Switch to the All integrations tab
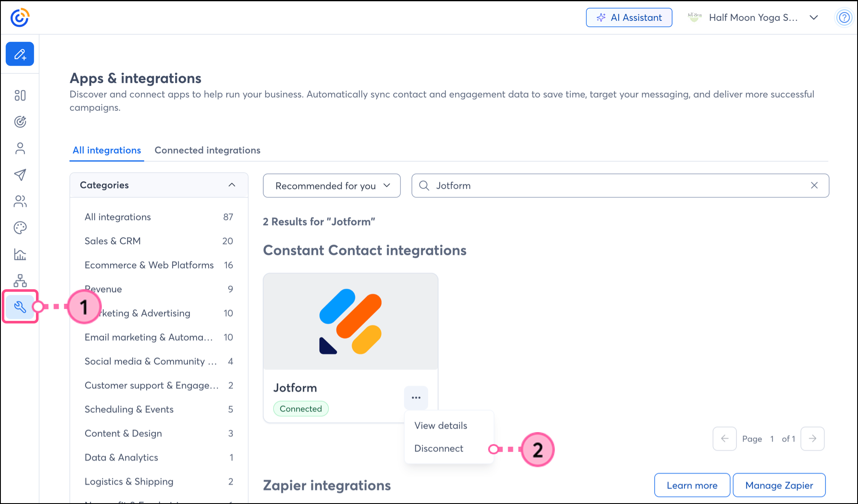The height and width of the screenshot is (504, 858). tap(107, 150)
